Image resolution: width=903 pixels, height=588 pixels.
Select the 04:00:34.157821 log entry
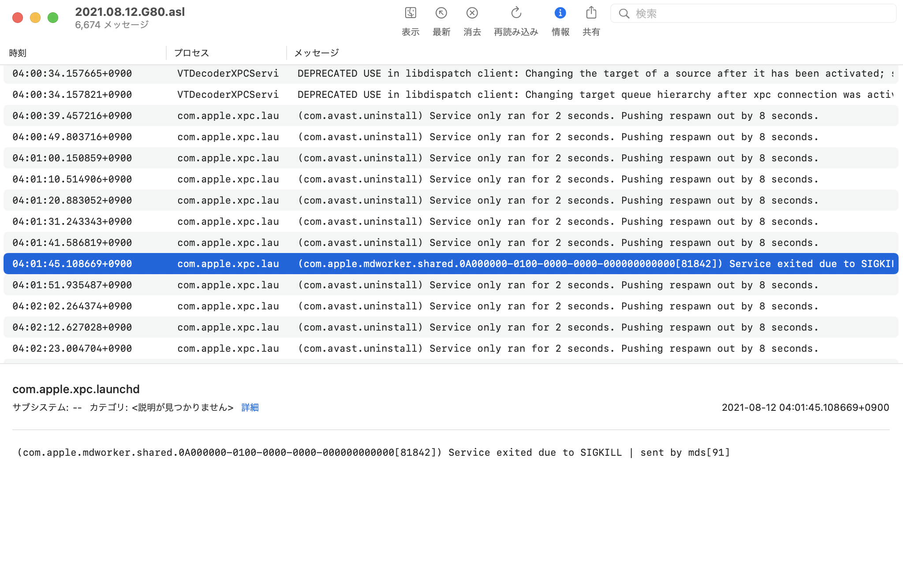(451, 95)
